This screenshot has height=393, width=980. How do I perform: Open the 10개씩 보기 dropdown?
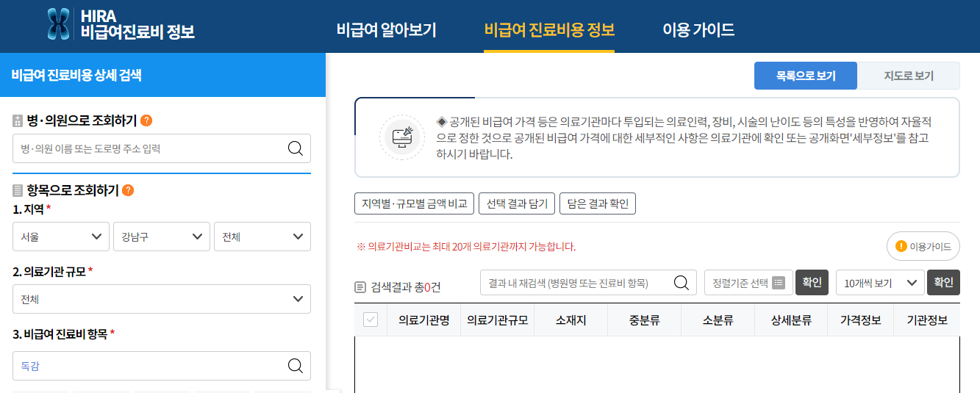point(880,283)
